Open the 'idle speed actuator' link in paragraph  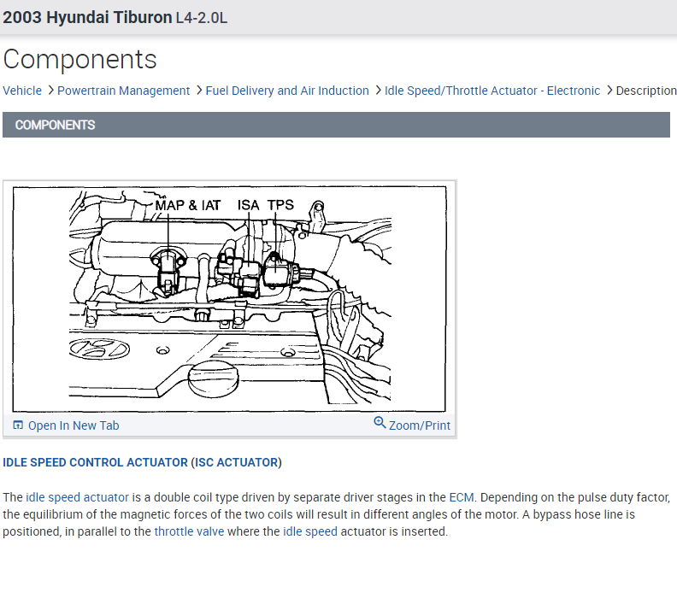click(77, 497)
